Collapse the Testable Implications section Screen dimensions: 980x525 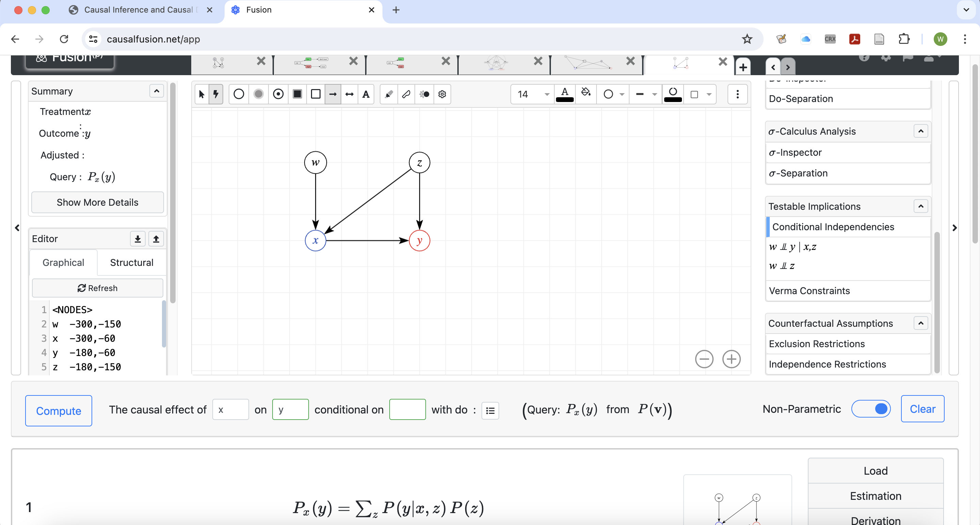click(920, 206)
